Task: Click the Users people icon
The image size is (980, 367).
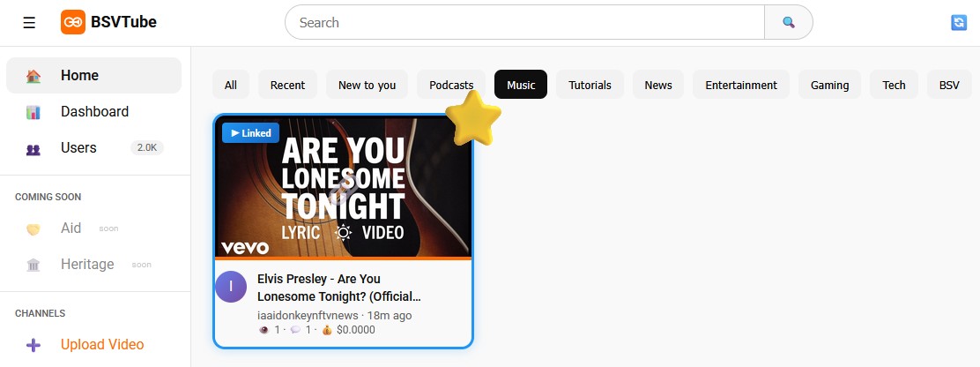Action: pos(33,149)
